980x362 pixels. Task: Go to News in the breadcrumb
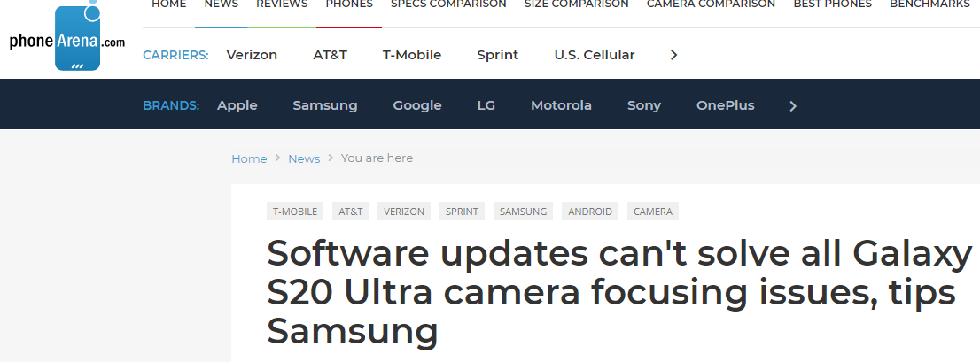pyautogui.click(x=304, y=158)
